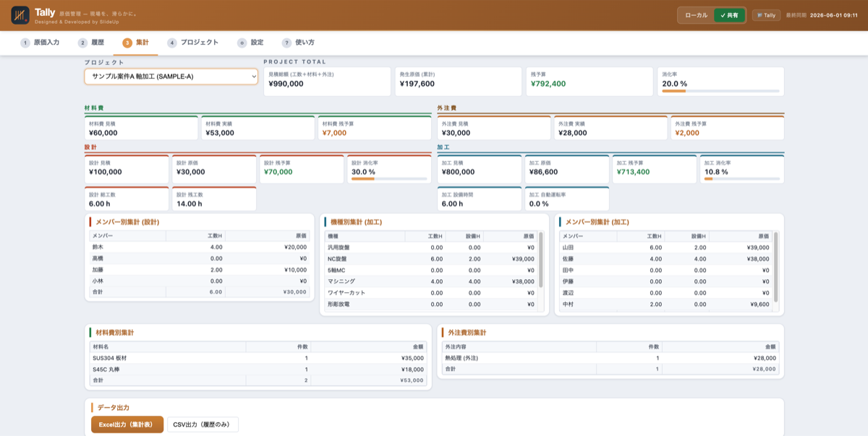Switch to the 履歴 tab
868x436 pixels.
tap(91, 43)
